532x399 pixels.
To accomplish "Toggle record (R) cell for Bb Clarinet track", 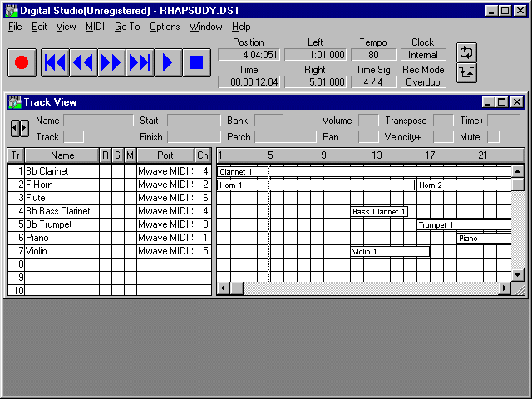I will click(106, 171).
